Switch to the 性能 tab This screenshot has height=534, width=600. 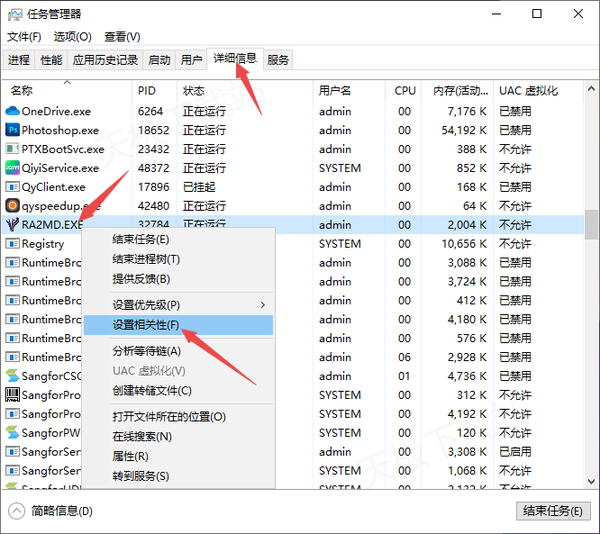coord(51,60)
